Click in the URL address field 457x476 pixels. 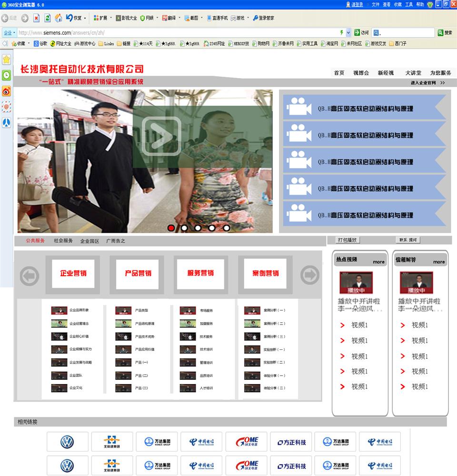(x=178, y=32)
